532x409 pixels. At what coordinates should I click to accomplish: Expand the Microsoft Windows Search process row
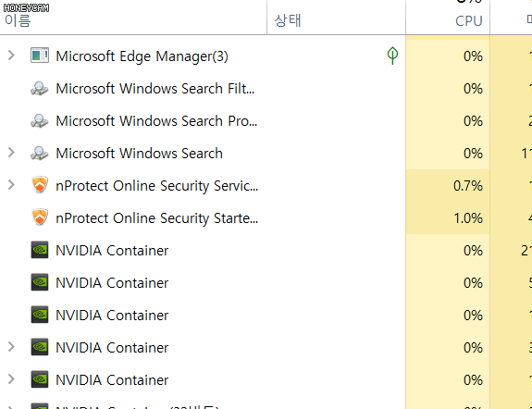pos(11,153)
